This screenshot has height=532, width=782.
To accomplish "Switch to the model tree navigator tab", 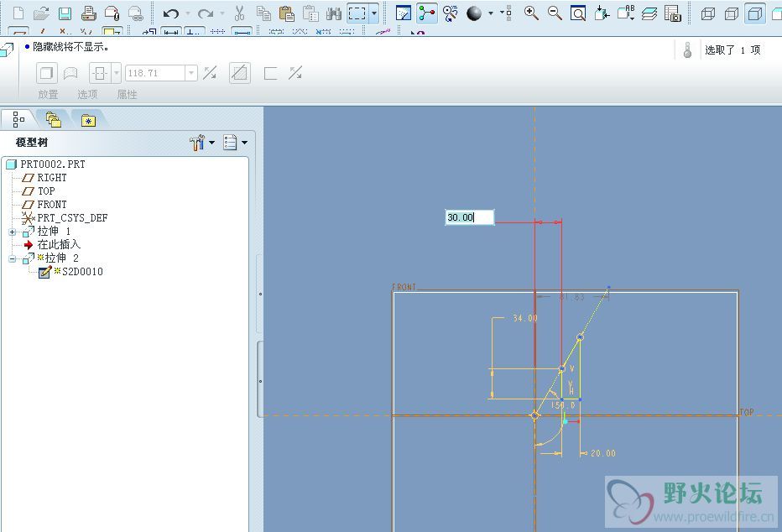I will pos(18,120).
